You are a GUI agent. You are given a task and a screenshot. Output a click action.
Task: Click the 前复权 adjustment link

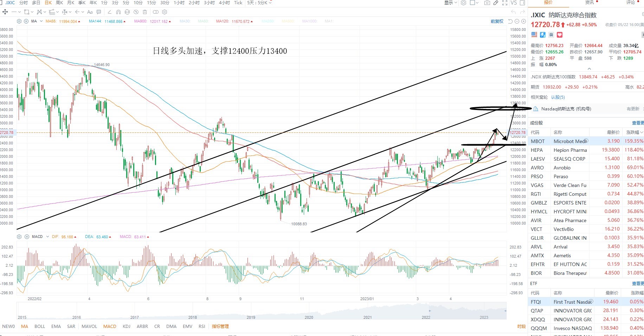(497, 21)
